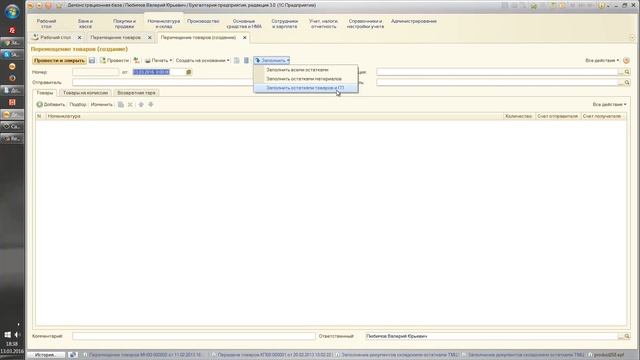Open the table's Все действия dropdown
Viewport: 640px width, 360px height.
click(609, 104)
